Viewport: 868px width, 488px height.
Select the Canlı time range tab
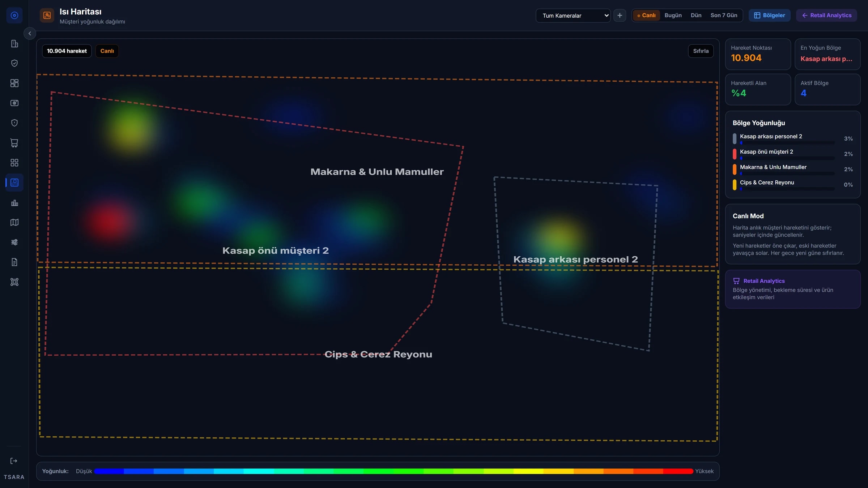[646, 16]
